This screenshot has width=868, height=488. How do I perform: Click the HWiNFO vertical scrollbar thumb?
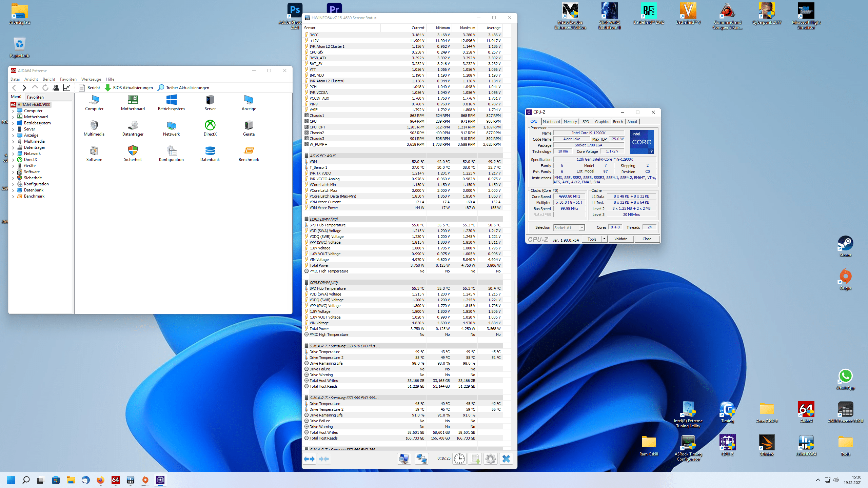(514, 308)
